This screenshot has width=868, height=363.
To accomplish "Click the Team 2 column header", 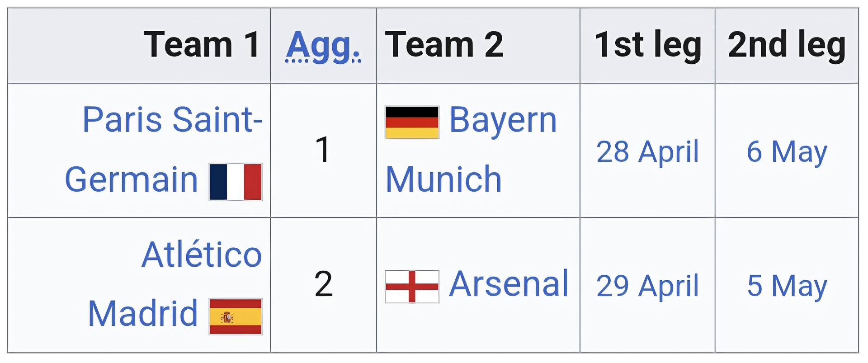I will coord(444,45).
